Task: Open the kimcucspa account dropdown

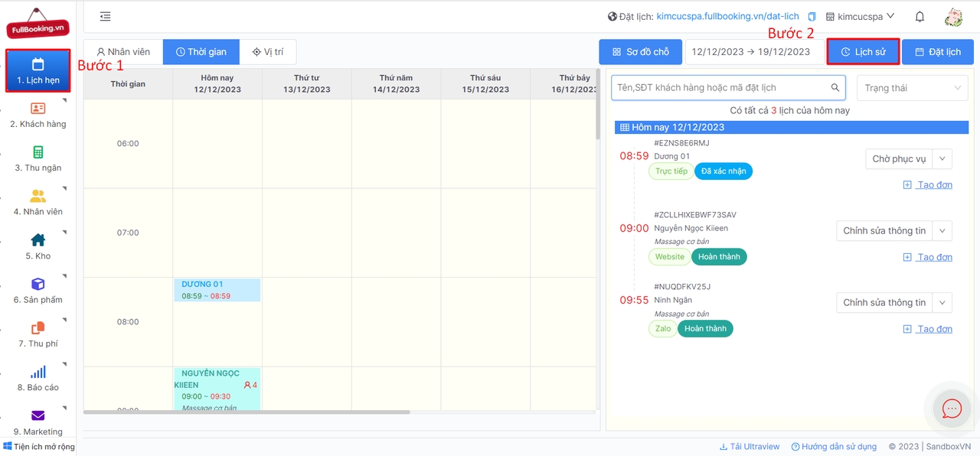Action: 861,17
